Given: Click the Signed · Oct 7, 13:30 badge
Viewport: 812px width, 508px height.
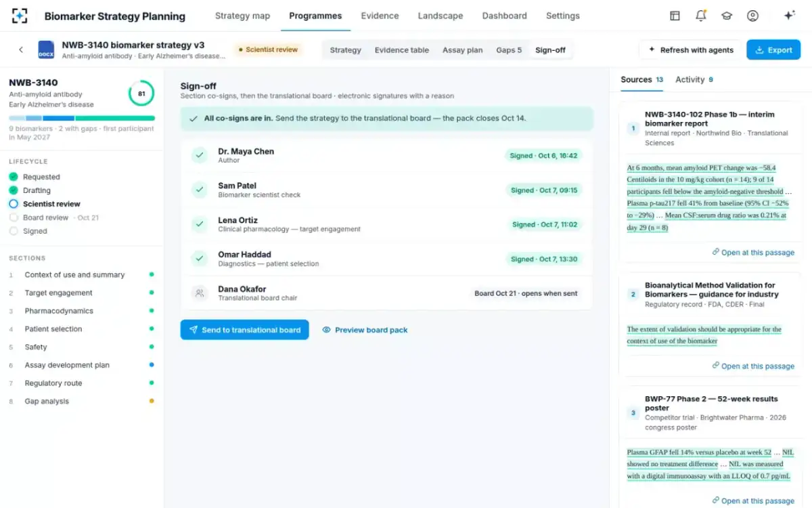Looking at the screenshot, I should [x=544, y=259].
